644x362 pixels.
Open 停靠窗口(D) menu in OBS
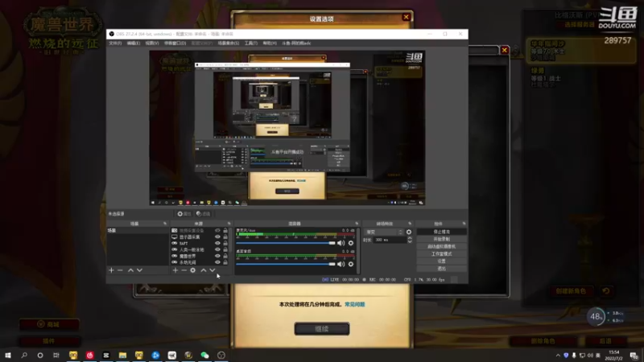[175, 43]
